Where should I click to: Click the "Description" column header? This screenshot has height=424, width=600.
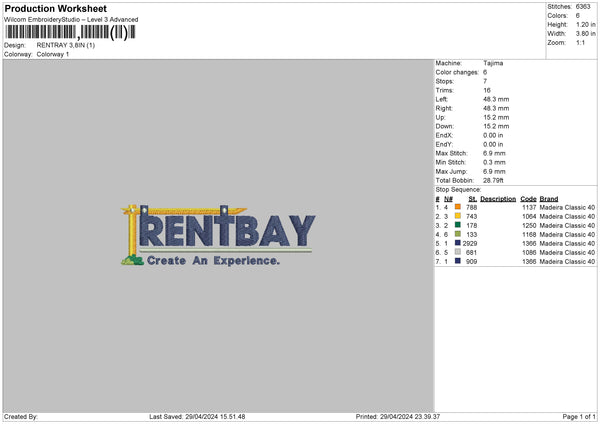click(x=498, y=199)
